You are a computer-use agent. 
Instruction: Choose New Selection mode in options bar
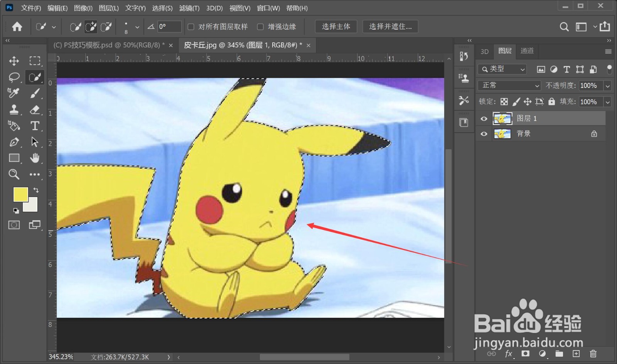pyautogui.click(x=75, y=27)
